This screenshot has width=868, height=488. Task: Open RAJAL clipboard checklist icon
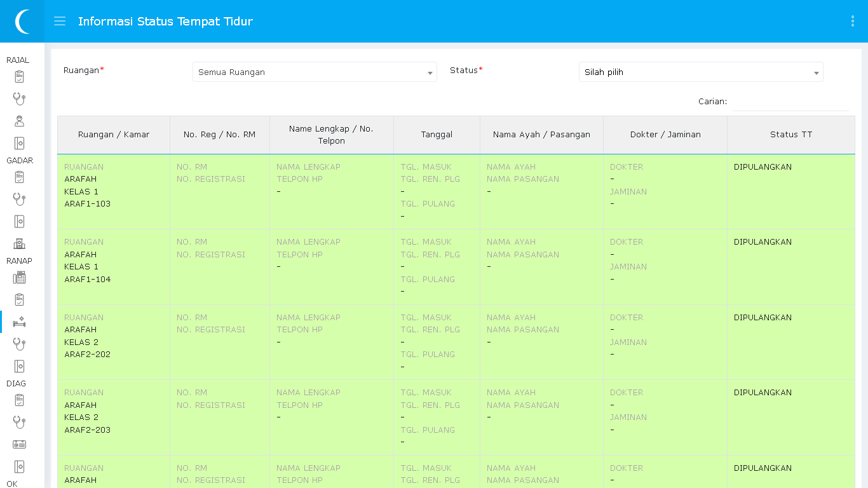[x=19, y=77]
